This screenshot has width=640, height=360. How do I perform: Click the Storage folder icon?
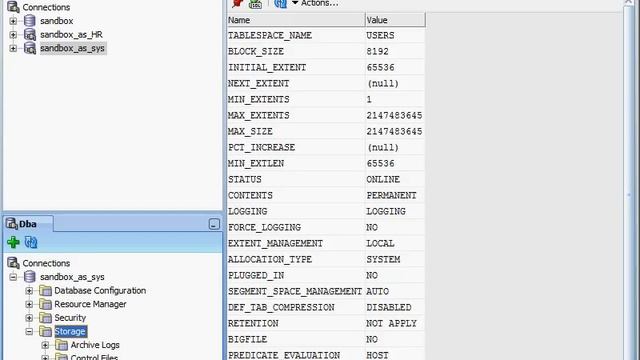pyautogui.click(x=45, y=331)
